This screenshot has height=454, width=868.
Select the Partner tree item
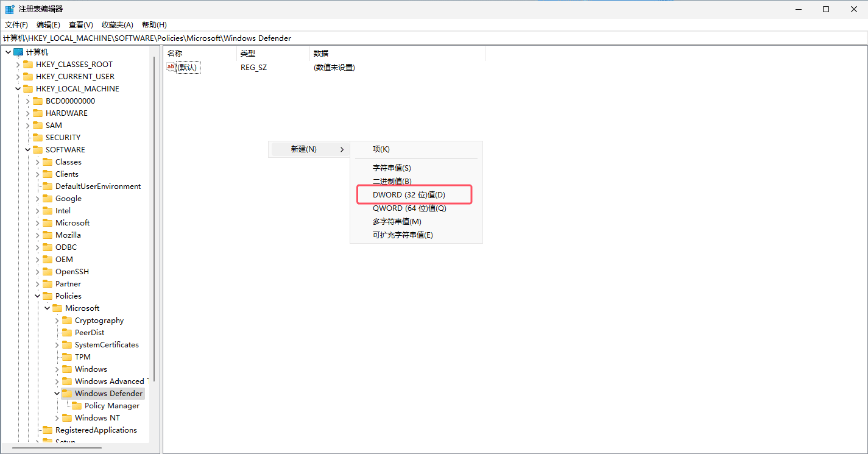click(x=68, y=284)
